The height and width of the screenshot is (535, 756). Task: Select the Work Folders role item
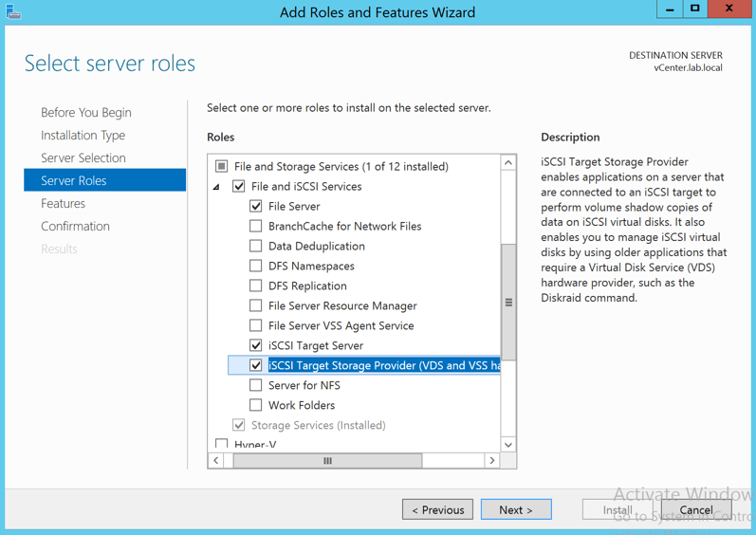click(301, 405)
